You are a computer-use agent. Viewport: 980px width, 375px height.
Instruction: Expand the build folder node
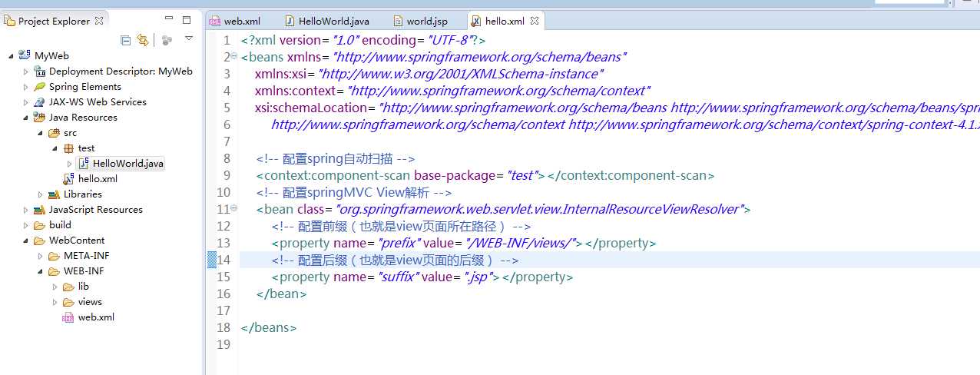(x=25, y=224)
